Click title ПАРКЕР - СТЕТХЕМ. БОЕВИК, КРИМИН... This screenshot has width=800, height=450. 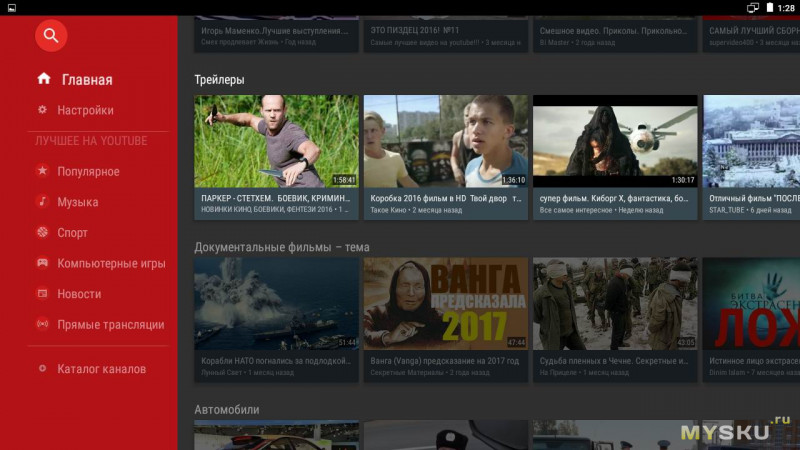276,198
